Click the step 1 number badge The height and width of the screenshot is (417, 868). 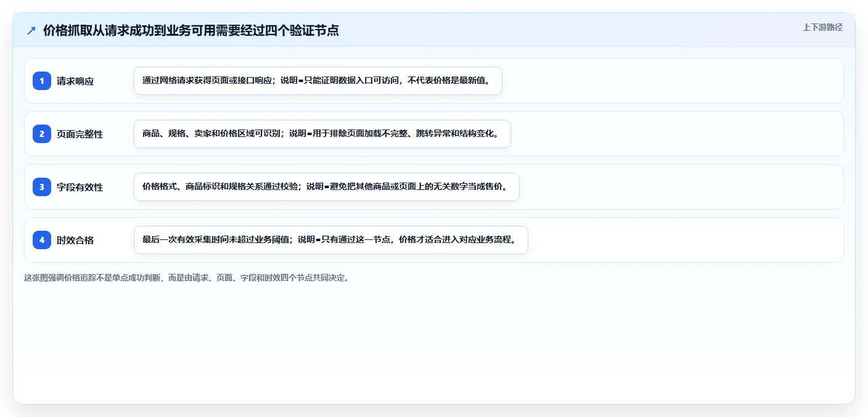[42, 81]
